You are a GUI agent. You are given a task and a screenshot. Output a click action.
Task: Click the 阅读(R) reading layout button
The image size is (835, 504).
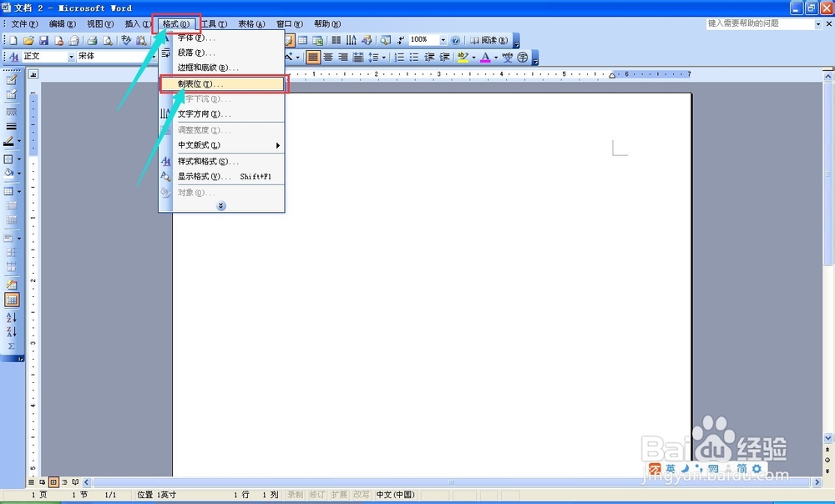pyautogui.click(x=488, y=40)
